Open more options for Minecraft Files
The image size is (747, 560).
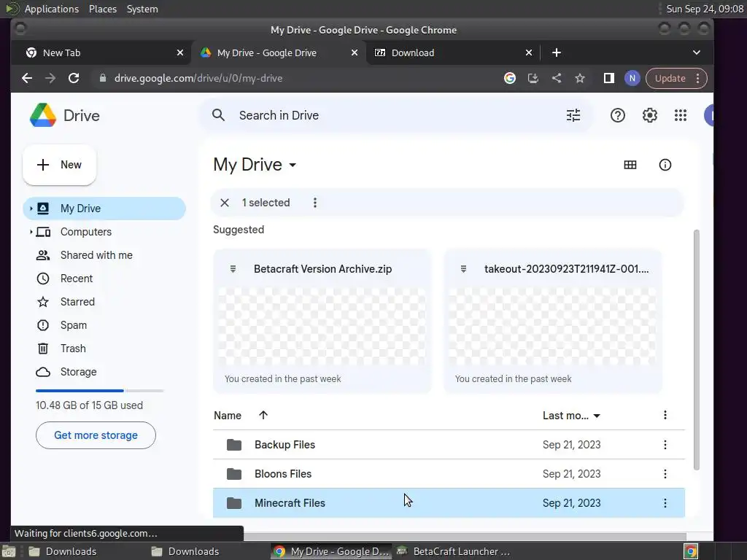point(665,503)
